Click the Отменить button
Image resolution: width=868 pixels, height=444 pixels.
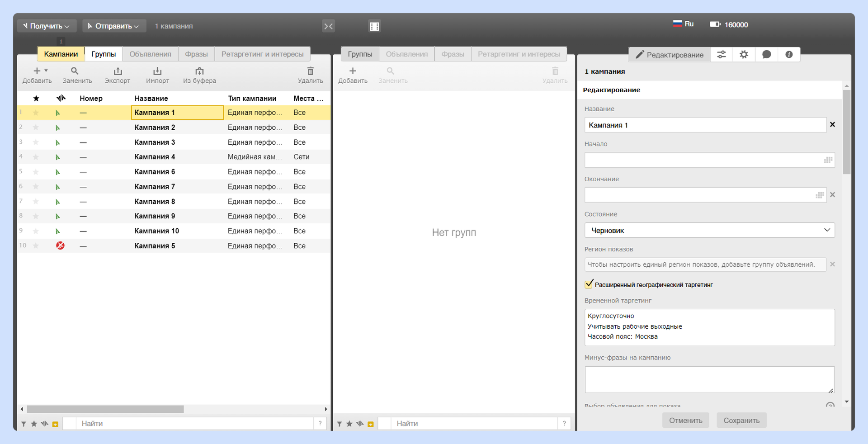click(x=686, y=420)
